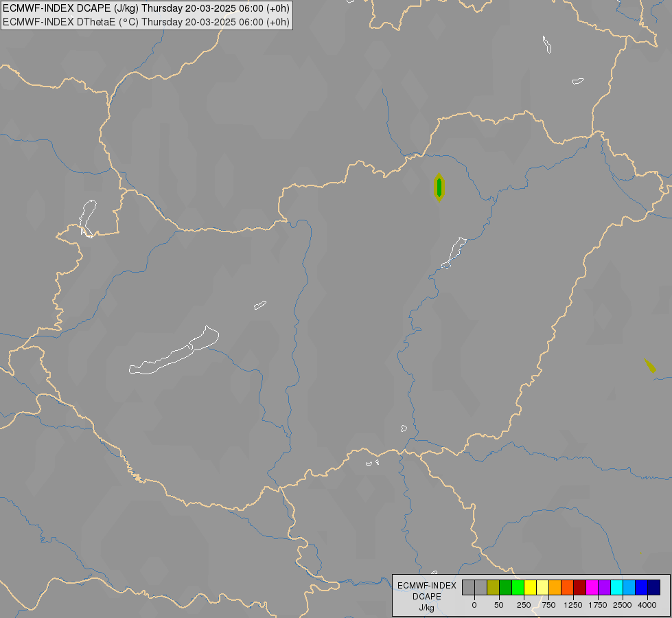Viewport: 672px width, 618px height.
Task: Click the '2500' legend scale label
Action: tap(623, 605)
